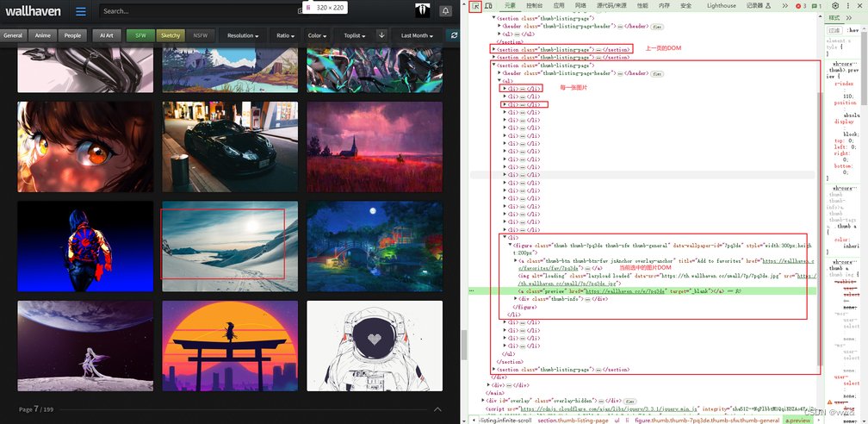Open the DevTools three-dot menu
Viewport: 868px width, 424px height.
(847, 5)
